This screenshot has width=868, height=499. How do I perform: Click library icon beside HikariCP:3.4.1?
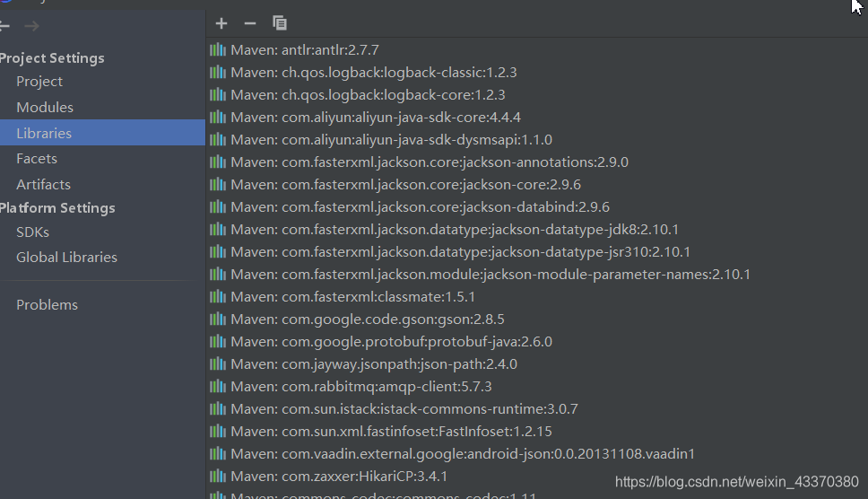click(218, 476)
